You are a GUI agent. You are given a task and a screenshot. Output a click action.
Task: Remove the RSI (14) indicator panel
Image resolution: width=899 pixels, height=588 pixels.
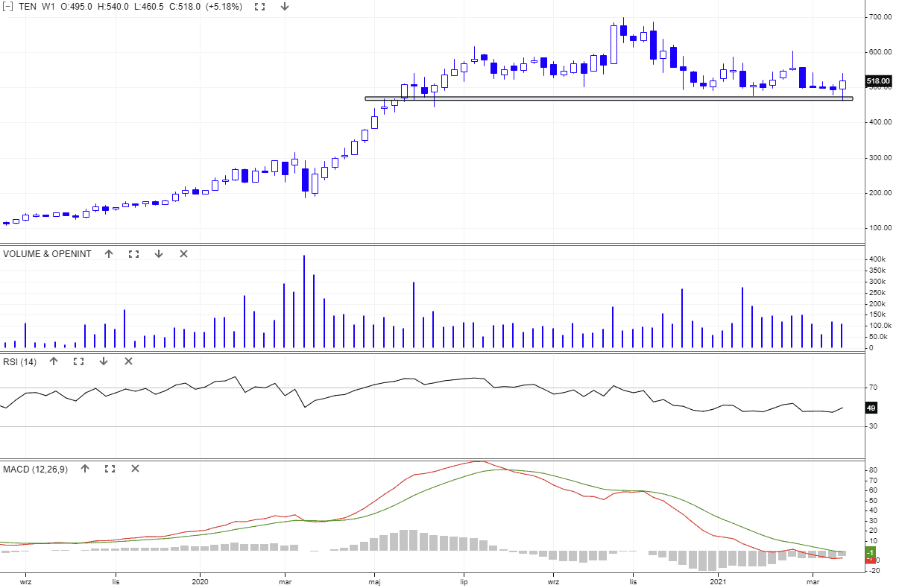pos(128,361)
